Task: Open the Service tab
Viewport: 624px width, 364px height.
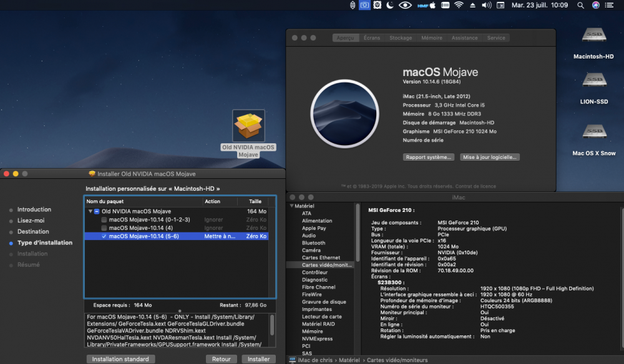Action: 496,38
